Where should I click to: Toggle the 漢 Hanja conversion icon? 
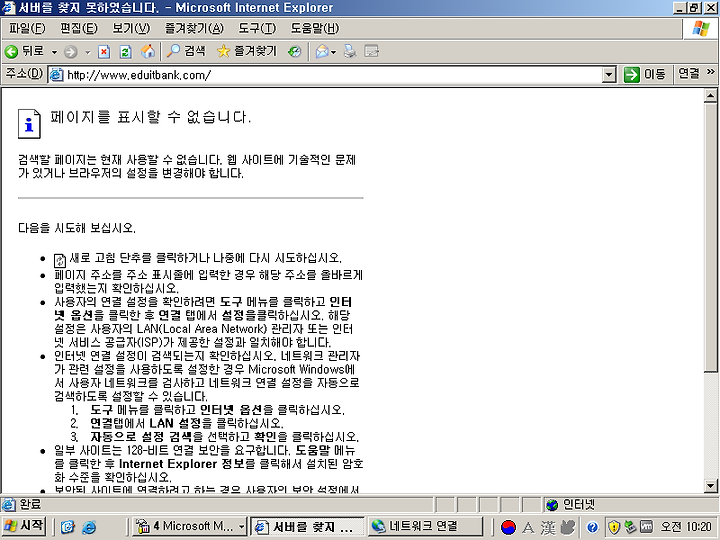click(x=548, y=527)
